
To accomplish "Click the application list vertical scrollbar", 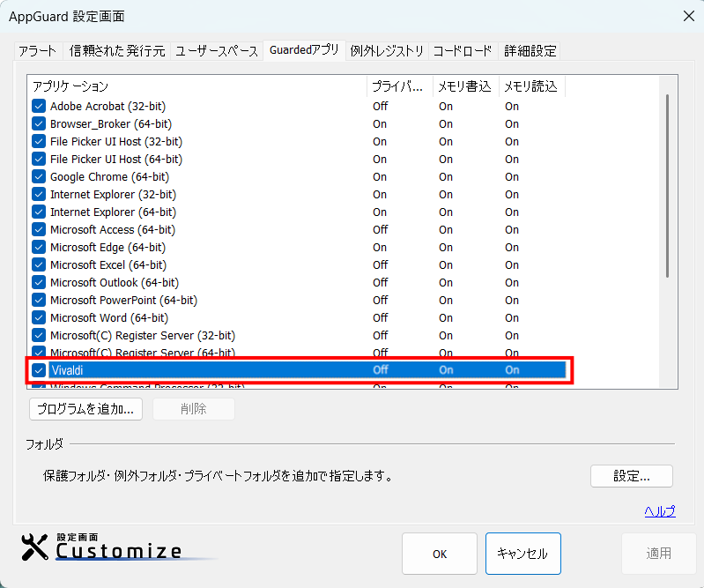I will point(667,194).
